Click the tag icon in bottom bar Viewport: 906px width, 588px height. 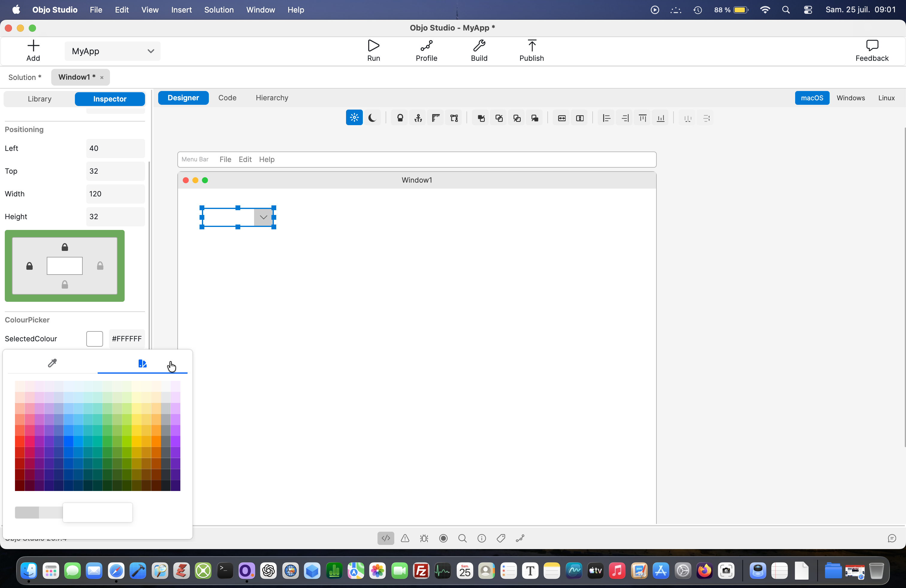coord(501,538)
